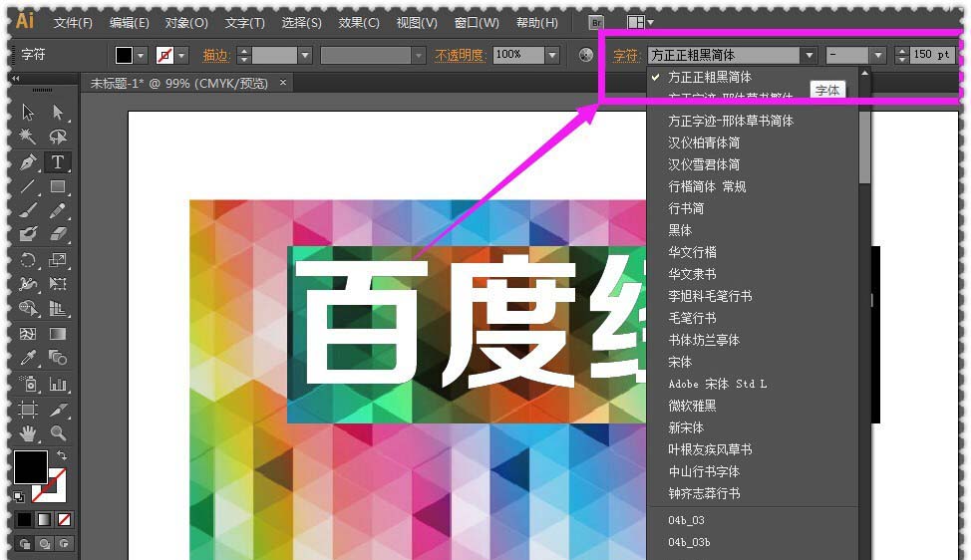This screenshot has width=971, height=560.
Task: Set paint mode to solid Color
Action: pos(24,520)
